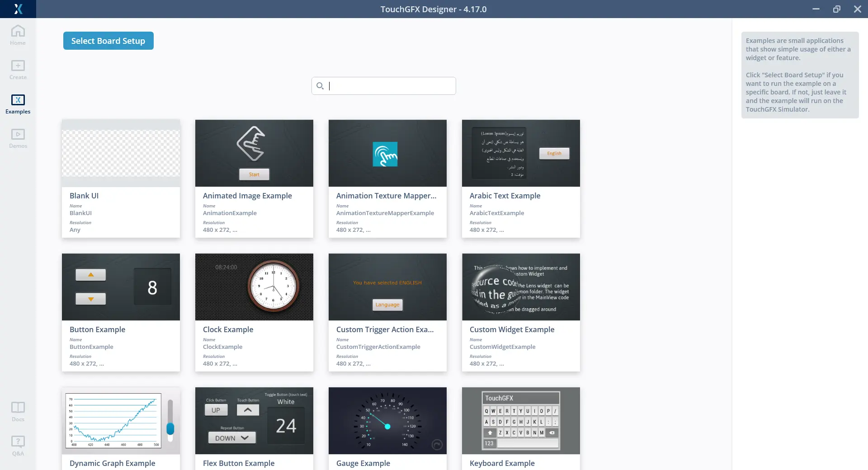The width and height of the screenshot is (868, 470).
Task: Open the Demos sidebar icon
Action: pos(18,135)
